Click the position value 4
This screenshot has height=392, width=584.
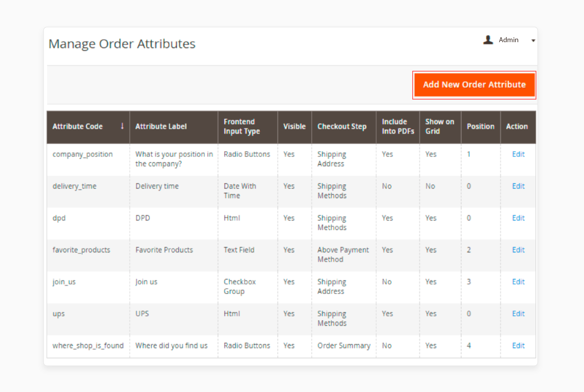[469, 346]
